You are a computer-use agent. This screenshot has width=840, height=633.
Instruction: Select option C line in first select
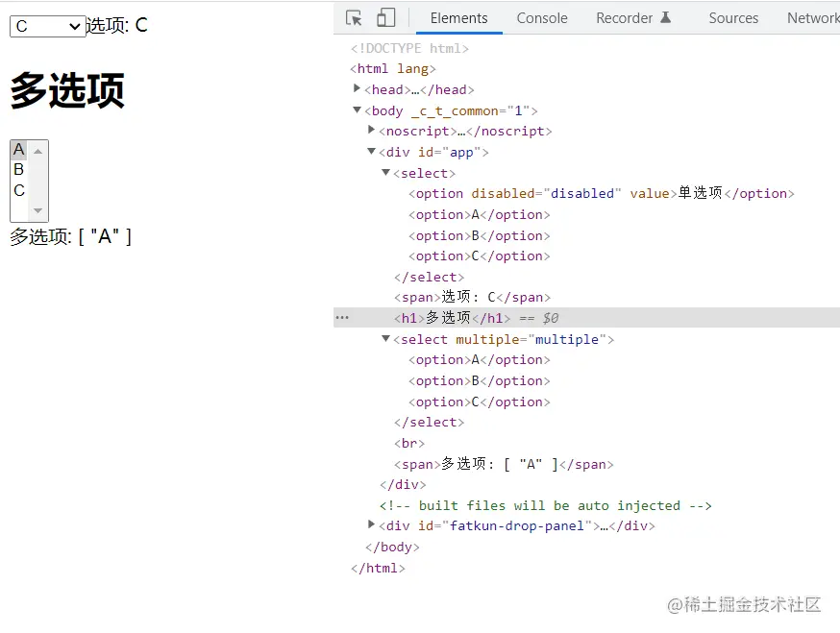479,256
